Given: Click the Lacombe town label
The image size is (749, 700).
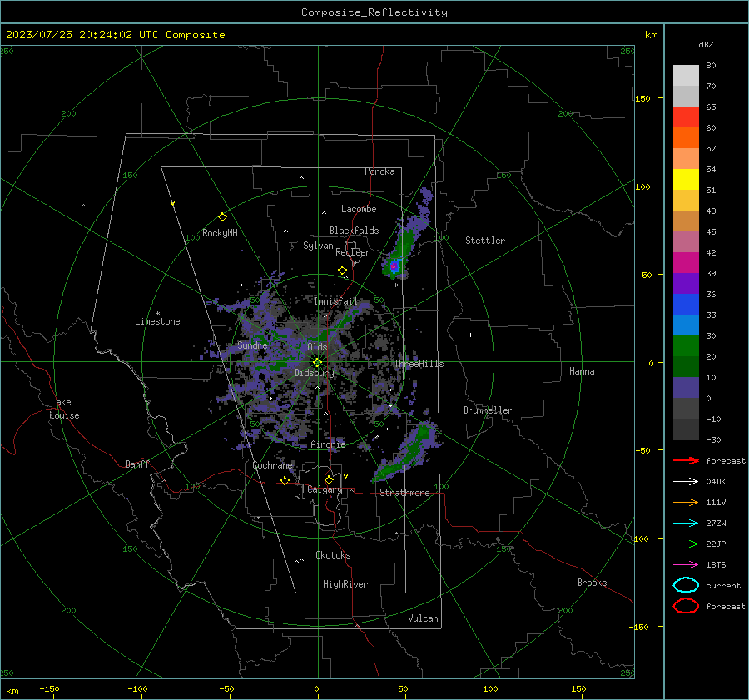Looking at the screenshot, I should tap(359, 209).
